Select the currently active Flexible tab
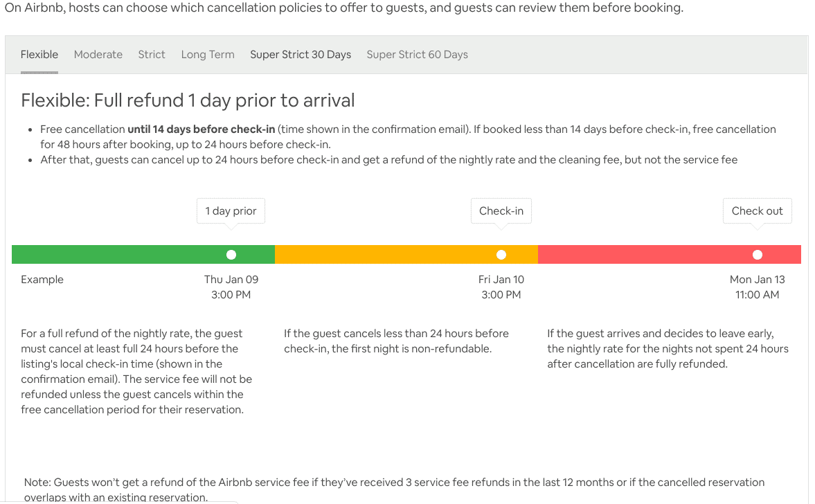Screen dimensions: 815x504 (39, 54)
